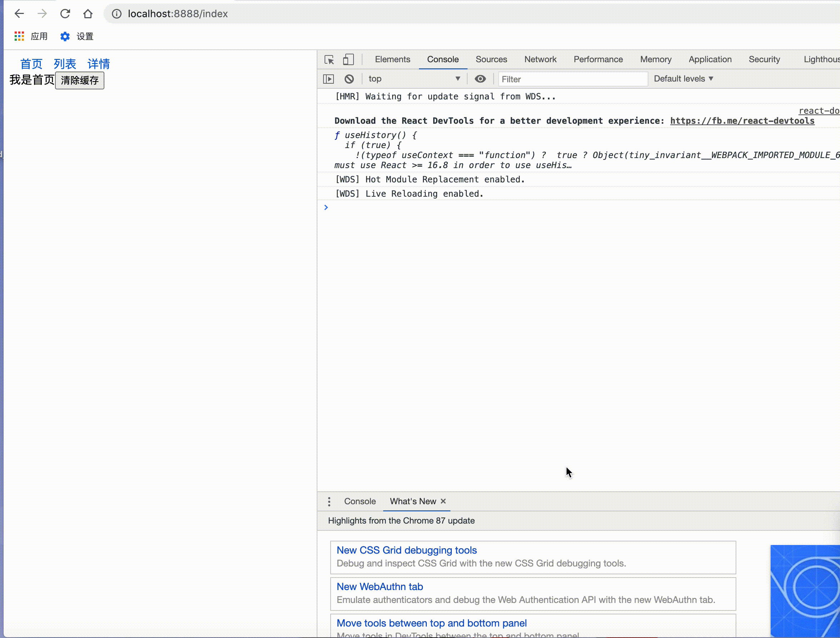
Task: Click the browser back arrow
Action: (19, 14)
